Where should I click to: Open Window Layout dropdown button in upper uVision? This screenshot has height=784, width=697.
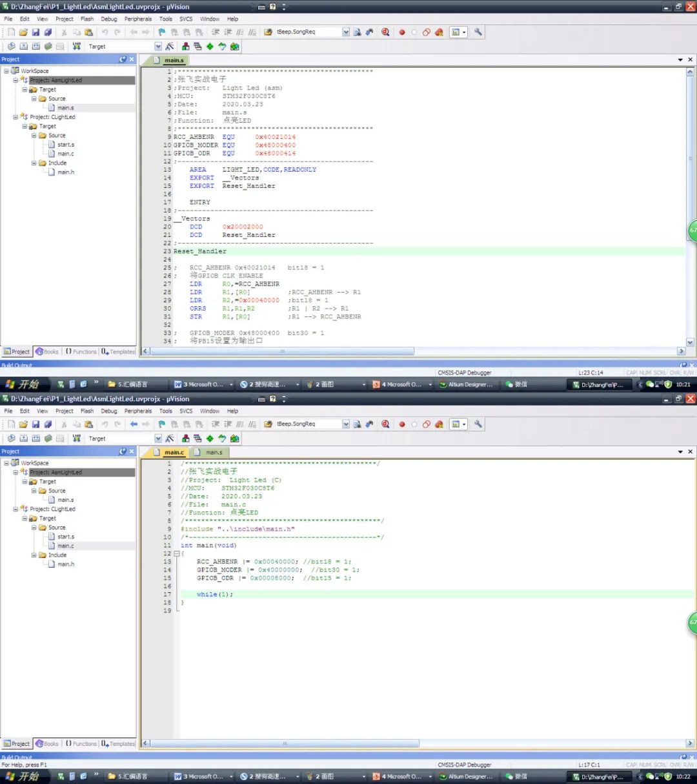point(458,32)
